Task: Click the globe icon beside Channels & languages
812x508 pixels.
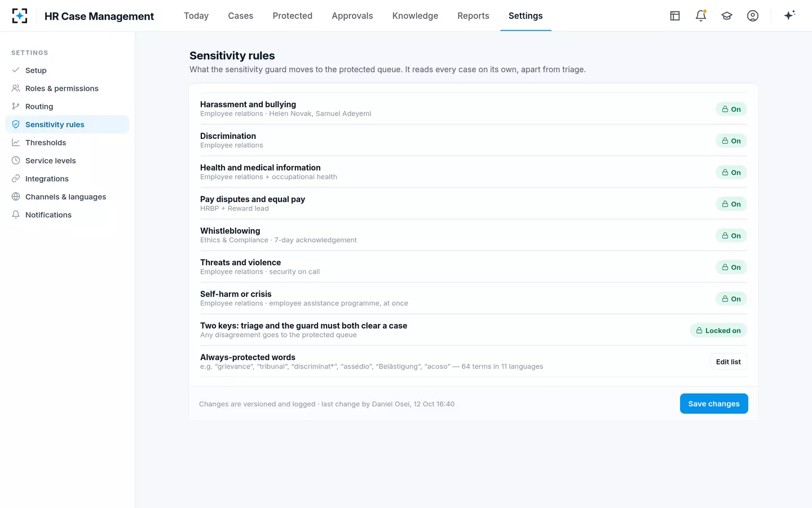Action: pos(16,196)
